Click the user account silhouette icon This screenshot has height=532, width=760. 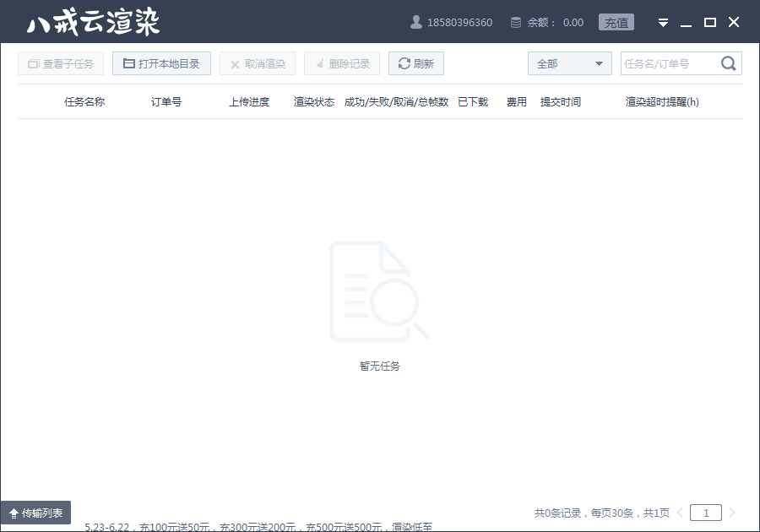coord(415,22)
